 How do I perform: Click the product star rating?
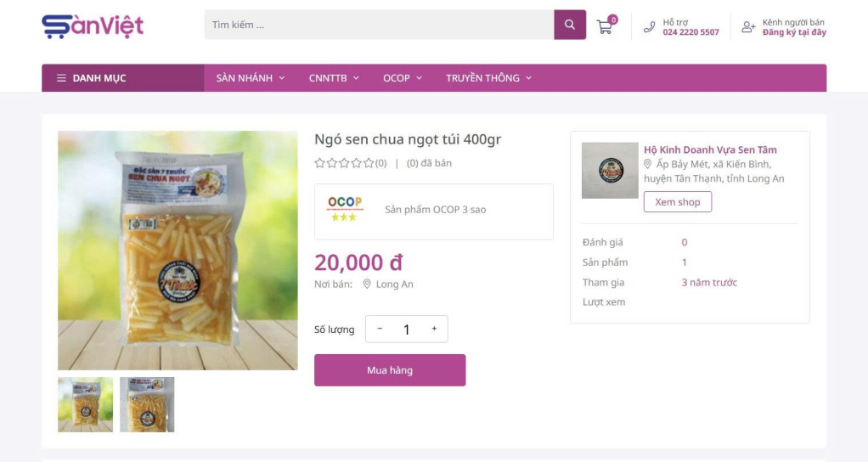pyautogui.click(x=344, y=163)
